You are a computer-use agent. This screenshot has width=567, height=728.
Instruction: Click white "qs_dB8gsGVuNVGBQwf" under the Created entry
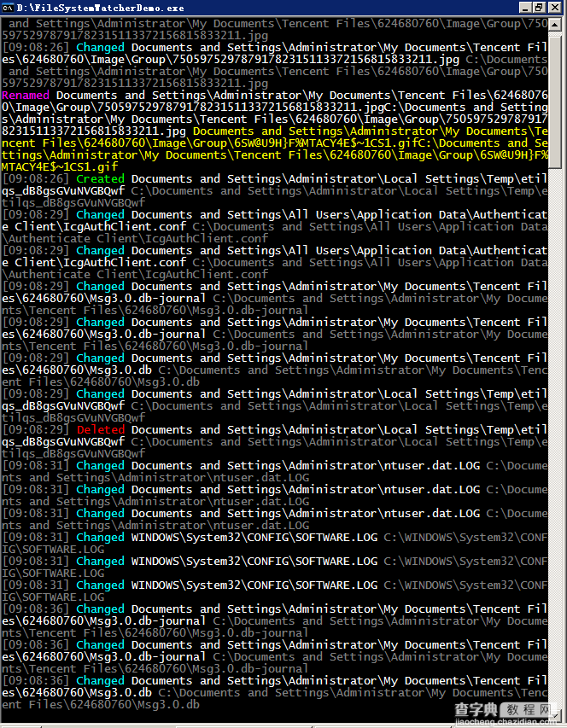(63, 191)
